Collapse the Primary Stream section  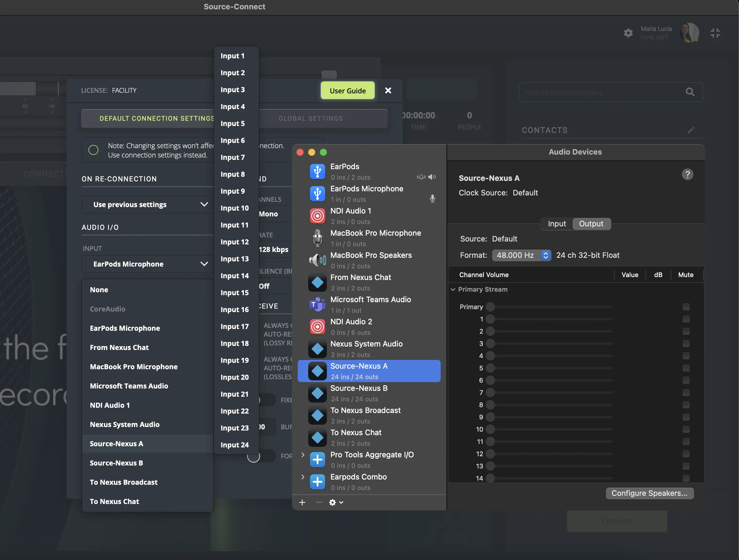point(453,289)
